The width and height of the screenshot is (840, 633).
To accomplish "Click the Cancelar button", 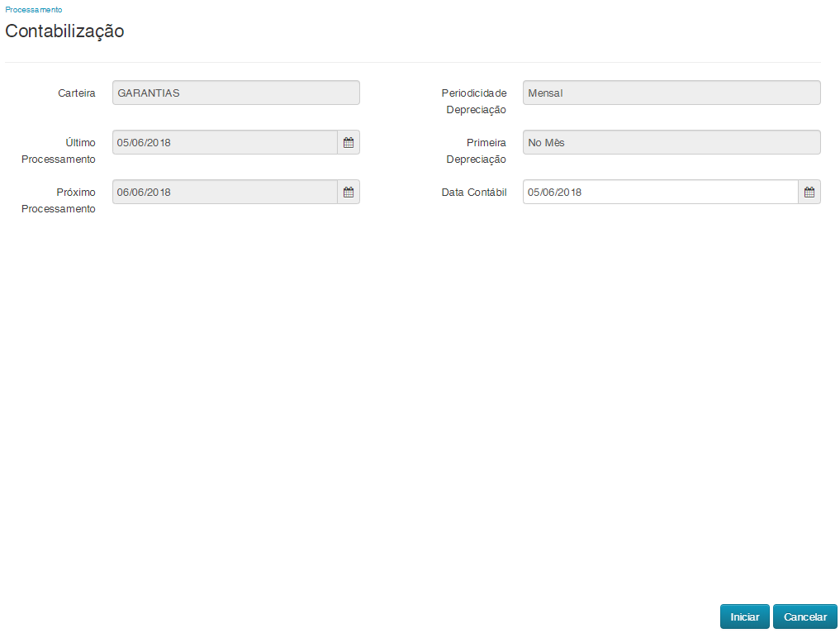I will (804, 616).
